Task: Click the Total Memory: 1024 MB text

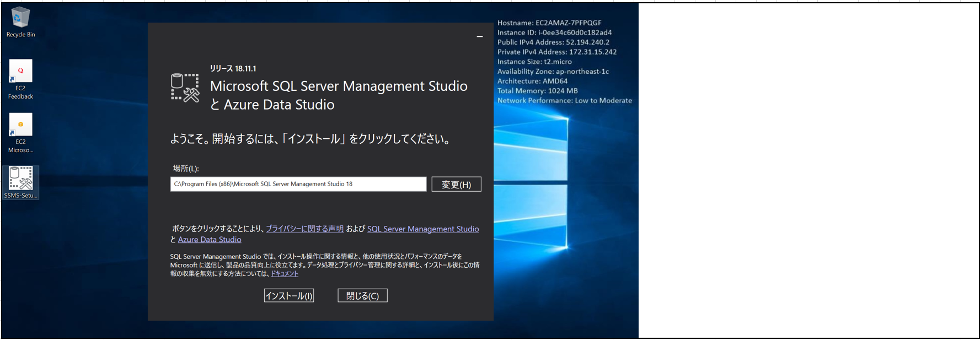Action: pos(538,91)
